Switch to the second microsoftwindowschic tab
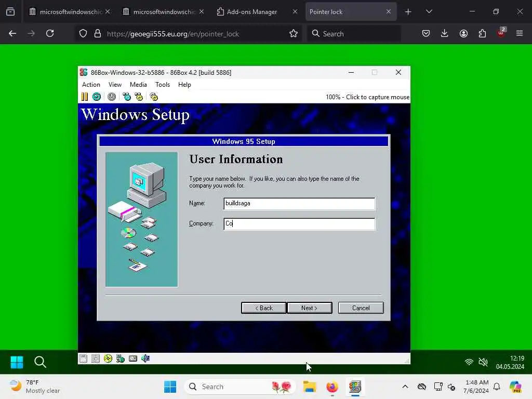The height and width of the screenshot is (399, 532). 164,12
